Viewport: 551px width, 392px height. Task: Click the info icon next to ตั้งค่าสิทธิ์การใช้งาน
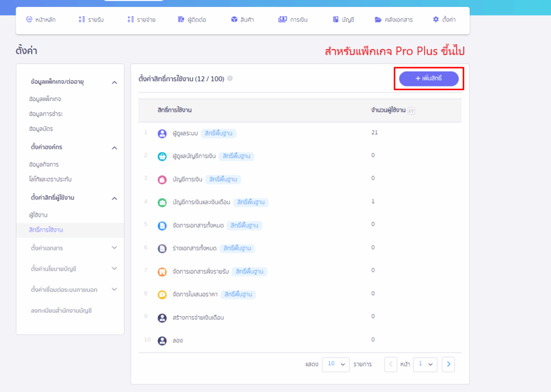pyautogui.click(x=230, y=79)
